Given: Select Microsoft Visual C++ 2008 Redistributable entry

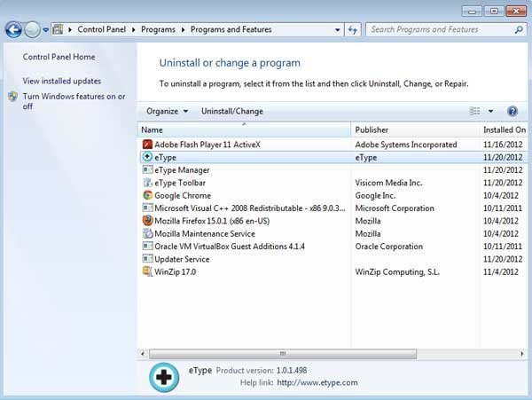Looking at the screenshot, I should (333, 208).
